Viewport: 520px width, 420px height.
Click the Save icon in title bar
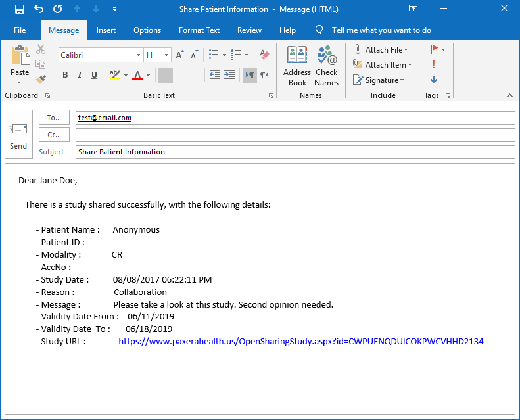pos(20,9)
